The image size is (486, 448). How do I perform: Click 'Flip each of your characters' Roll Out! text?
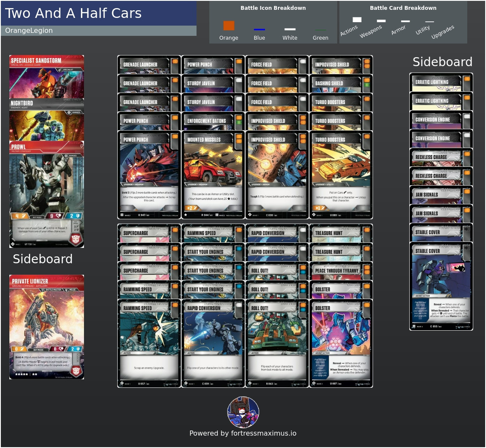(x=277, y=368)
